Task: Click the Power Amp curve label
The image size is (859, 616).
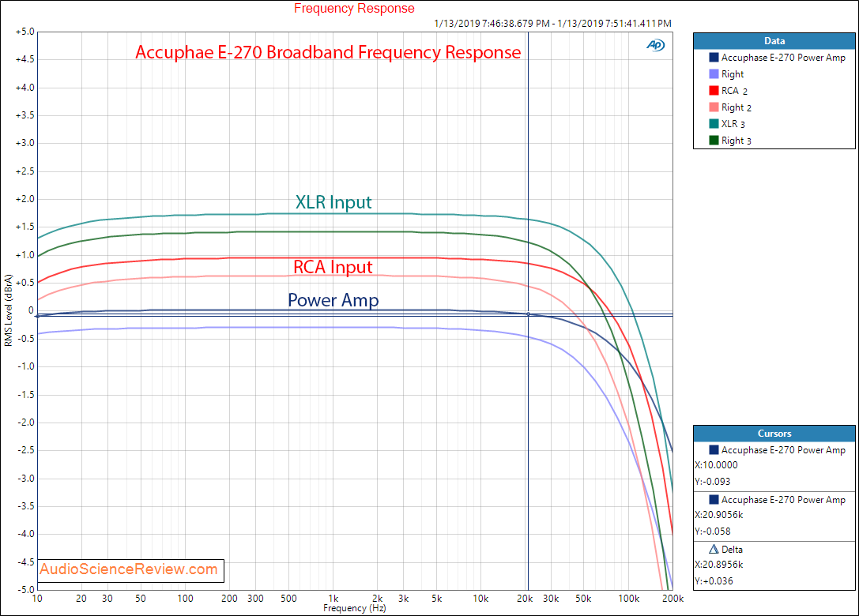Action: [333, 300]
